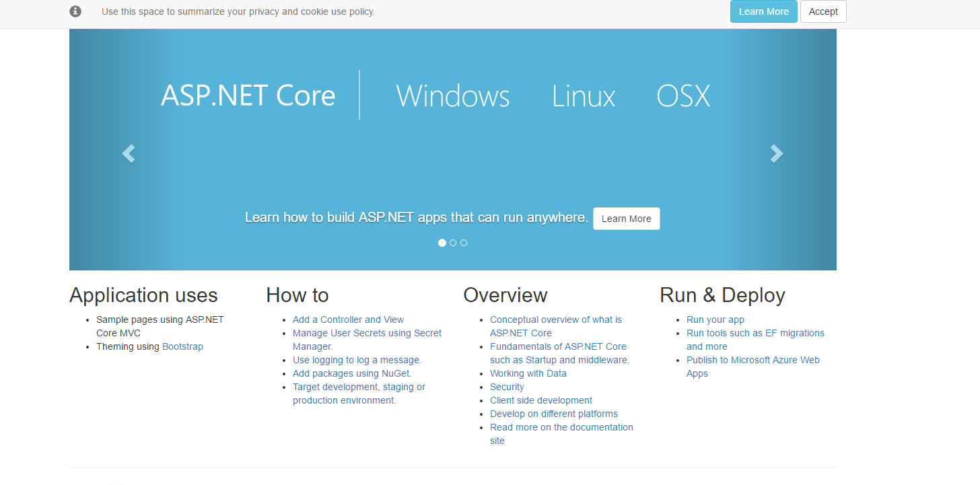Click the ASP.NET Core banner title
Screen dimensions: 980x485
pyautogui.click(x=248, y=96)
